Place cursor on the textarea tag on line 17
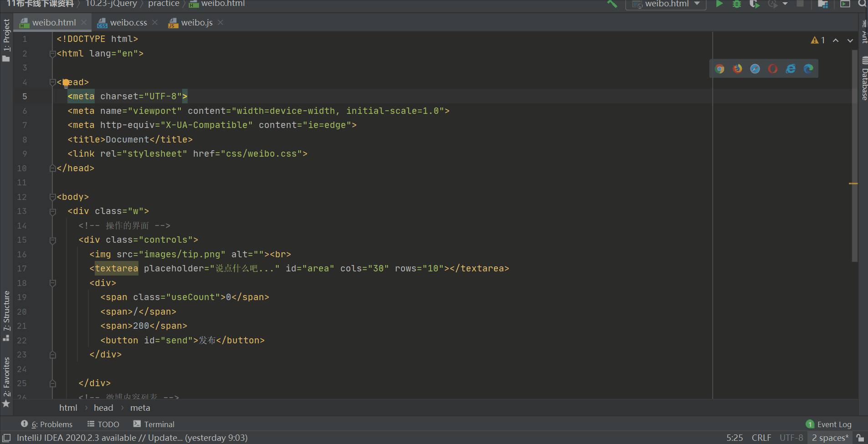 (117, 269)
